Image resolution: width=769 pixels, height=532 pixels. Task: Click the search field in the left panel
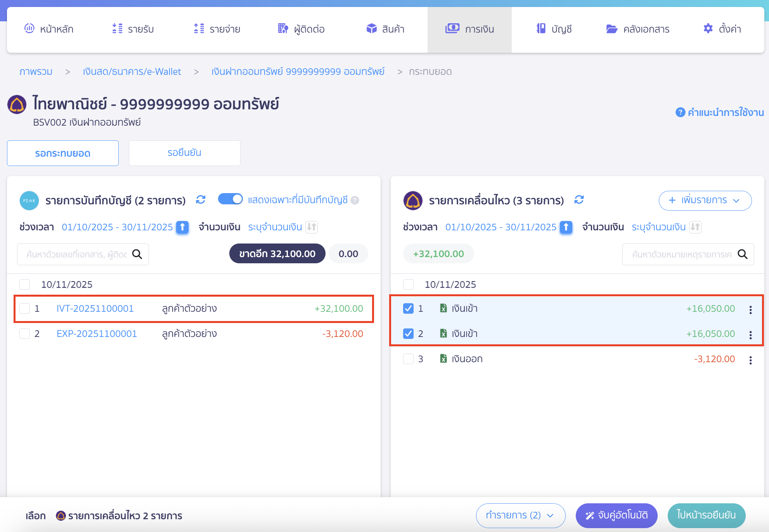coord(78,254)
